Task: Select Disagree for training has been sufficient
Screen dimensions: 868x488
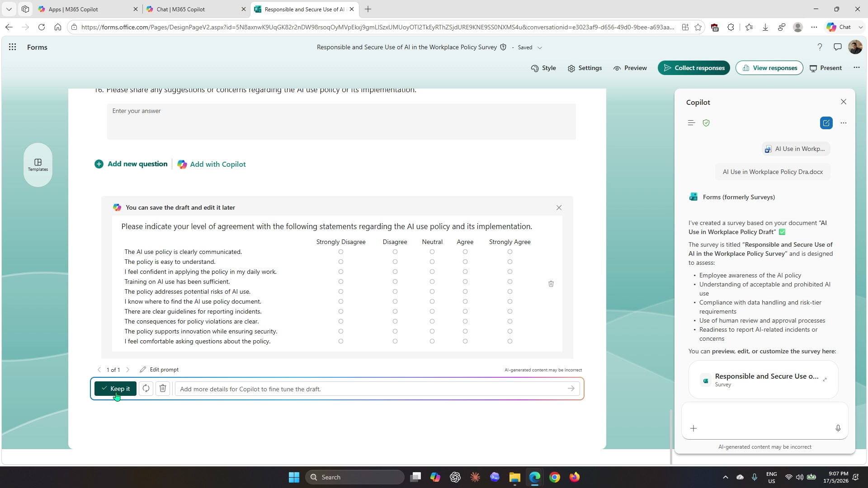Action: (x=395, y=282)
